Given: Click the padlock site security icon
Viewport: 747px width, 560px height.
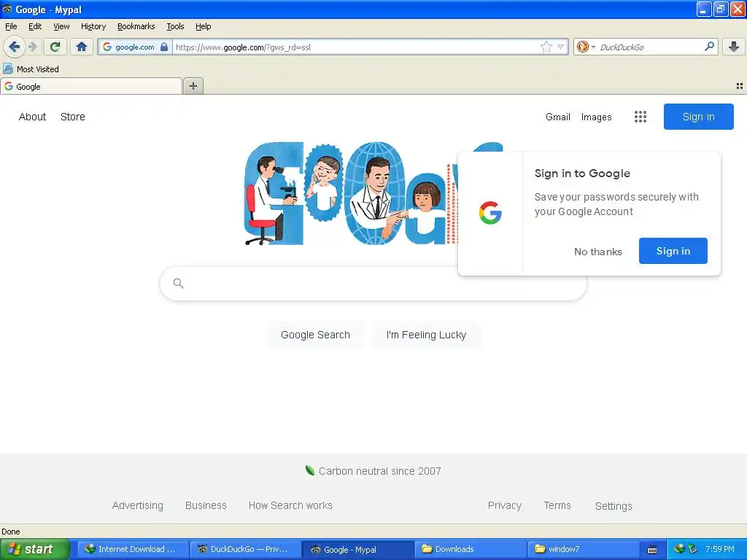Looking at the screenshot, I should tap(164, 47).
